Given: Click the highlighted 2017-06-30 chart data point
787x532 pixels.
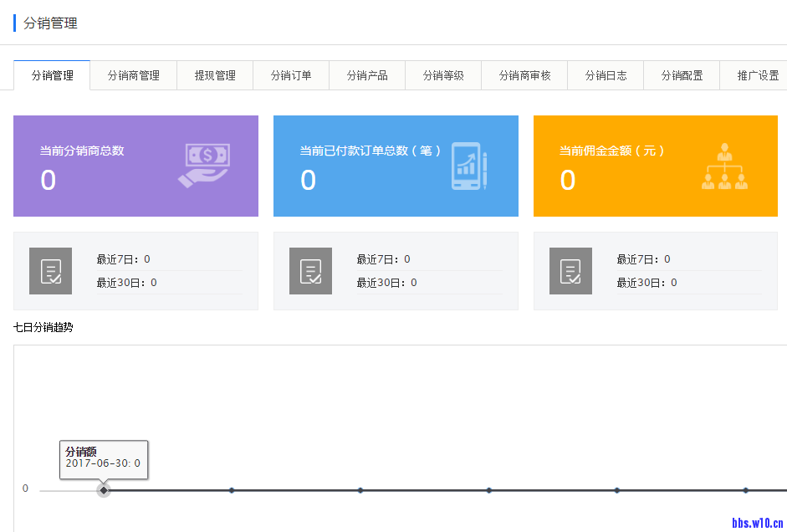Looking at the screenshot, I should click(104, 490).
